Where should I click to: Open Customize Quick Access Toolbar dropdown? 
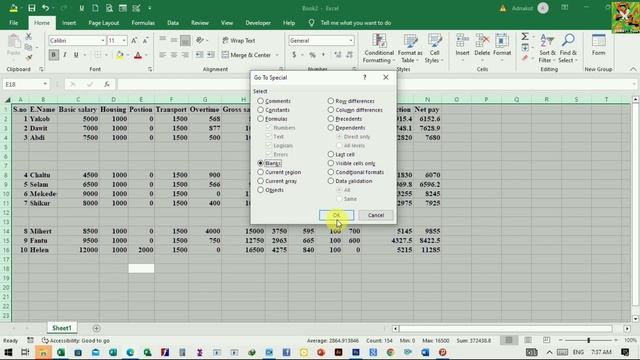point(150,8)
